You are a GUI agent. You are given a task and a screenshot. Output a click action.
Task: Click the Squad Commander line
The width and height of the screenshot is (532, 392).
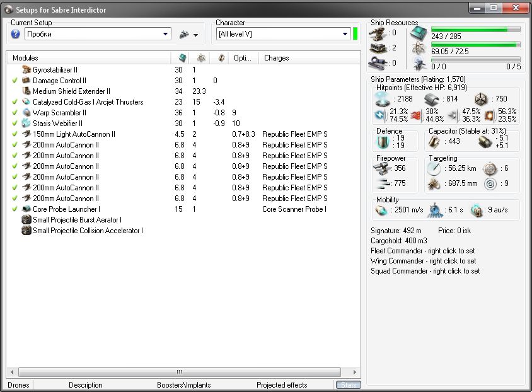425,271
